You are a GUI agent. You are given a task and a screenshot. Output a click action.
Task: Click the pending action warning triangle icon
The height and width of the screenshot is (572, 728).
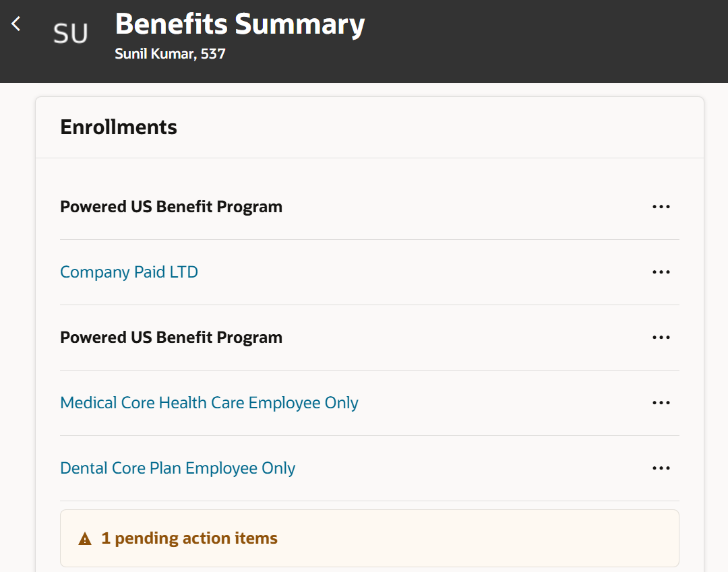(85, 538)
